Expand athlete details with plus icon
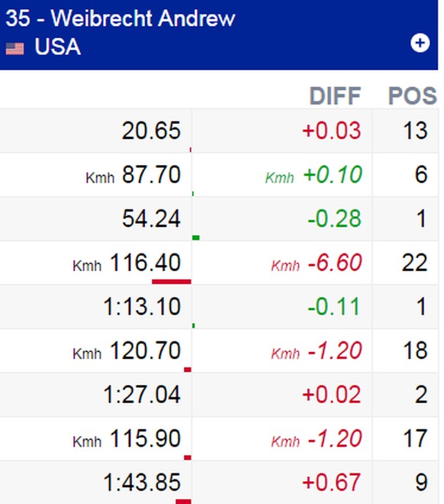This screenshot has height=504, width=444. pyautogui.click(x=420, y=43)
